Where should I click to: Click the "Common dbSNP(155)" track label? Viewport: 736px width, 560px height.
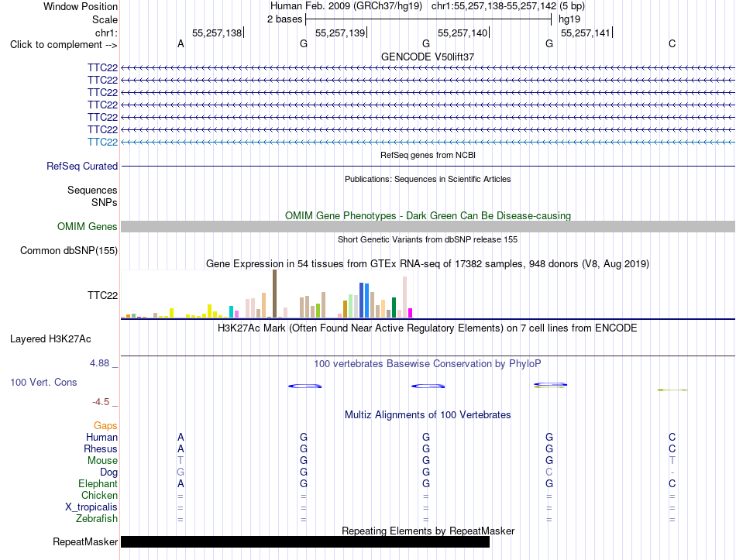tap(69, 251)
